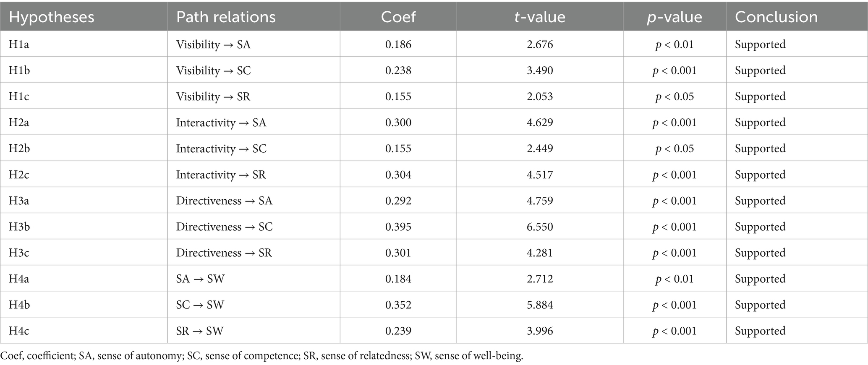The width and height of the screenshot is (868, 365).
Task: Select the Coef column header
Action: coord(398,17)
